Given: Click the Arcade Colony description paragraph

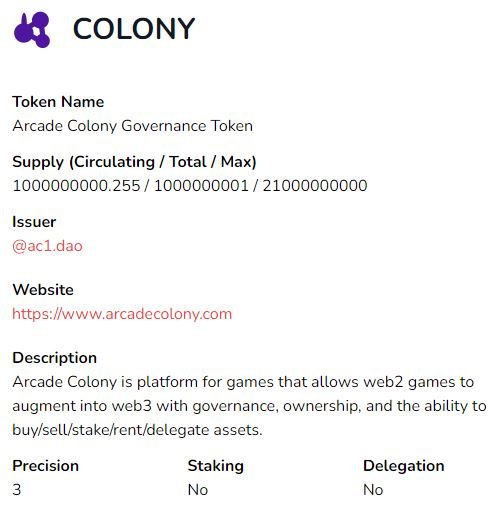Looking at the screenshot, I should pos(249,406).
